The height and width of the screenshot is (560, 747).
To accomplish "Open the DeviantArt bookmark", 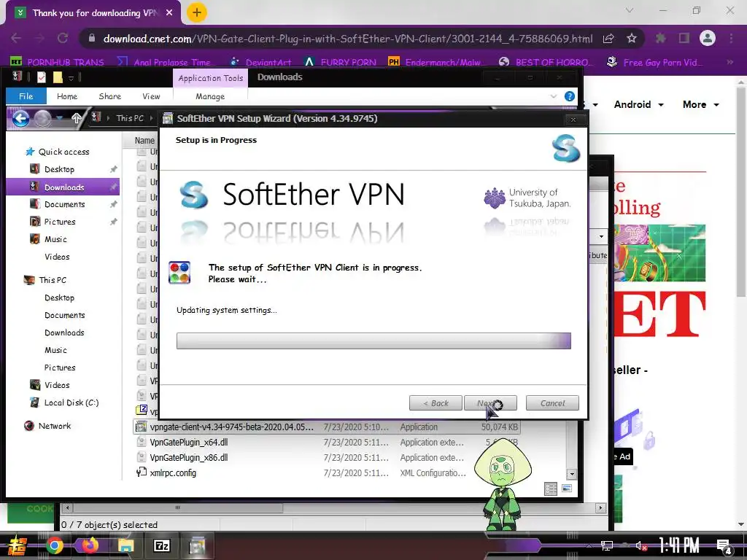I will pyautogui.click(x=260, y=62).
